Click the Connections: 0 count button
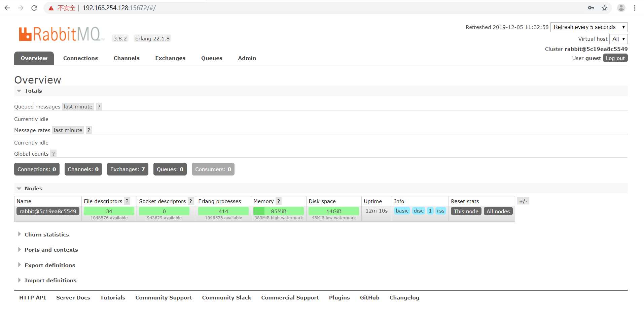The width and height of the screenshot is (644, 320). pos(37,169)
